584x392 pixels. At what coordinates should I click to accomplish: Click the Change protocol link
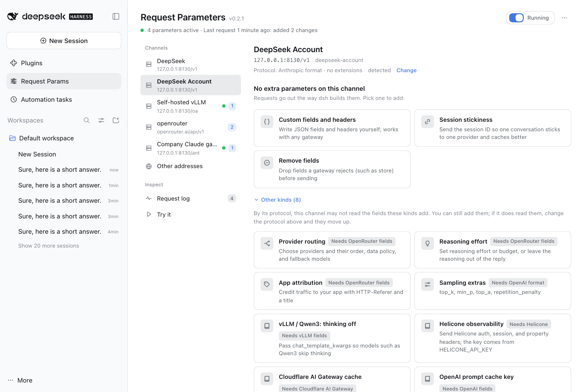[x=407, y=70]
